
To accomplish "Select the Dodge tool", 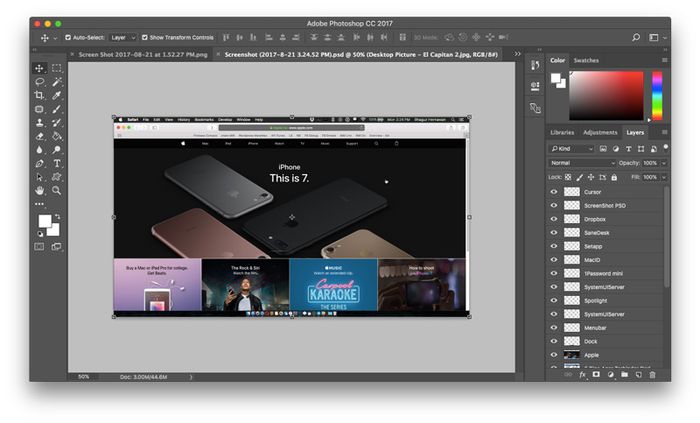I will pyautogui.click(x=56, y=150).
